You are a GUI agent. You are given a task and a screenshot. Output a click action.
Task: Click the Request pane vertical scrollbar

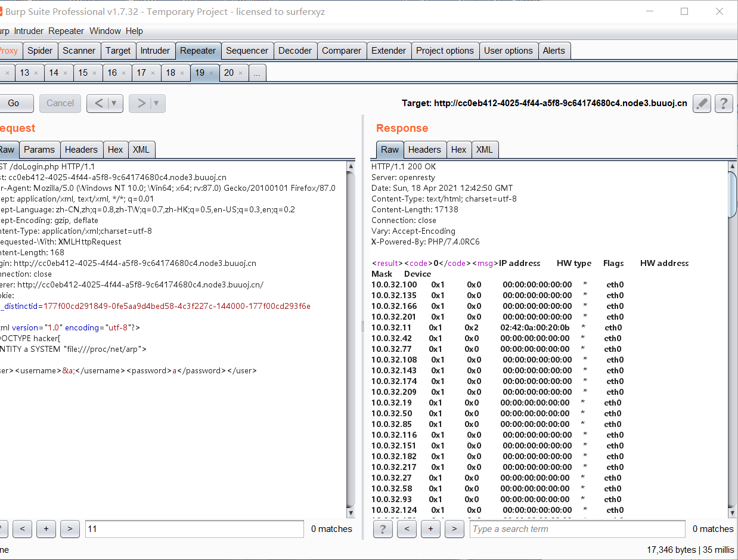coord(351,340)
